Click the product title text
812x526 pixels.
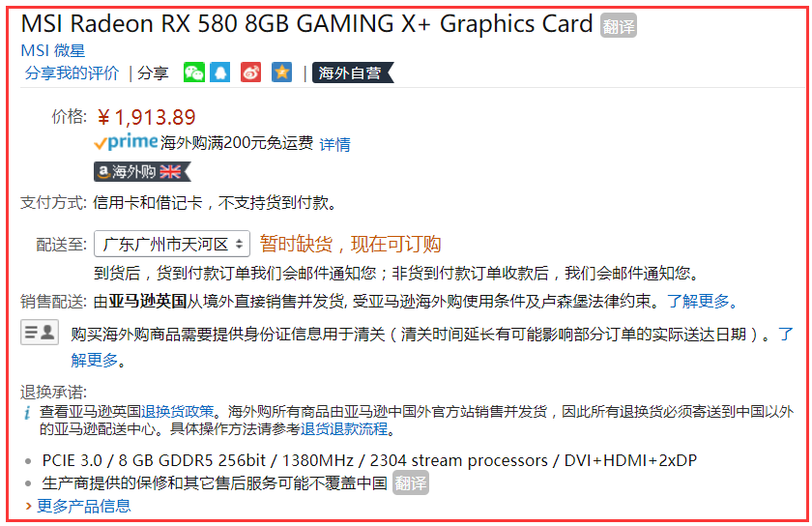(x=306, y=24)
